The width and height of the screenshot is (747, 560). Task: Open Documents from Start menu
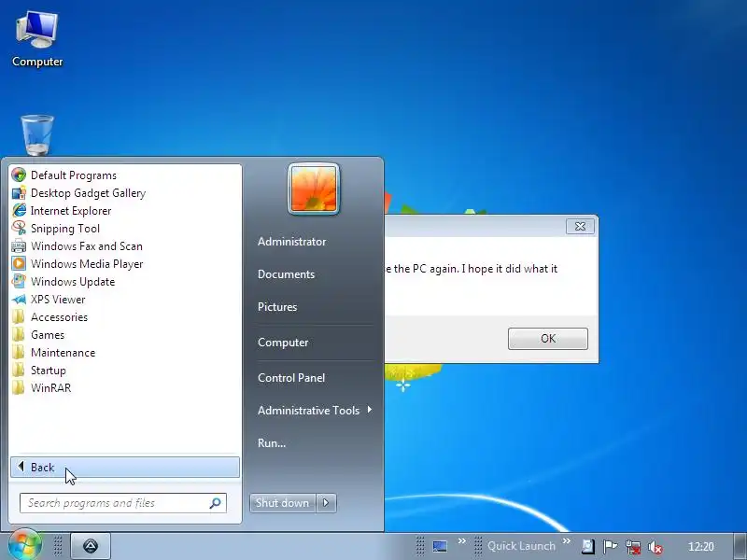pos(286,274)
